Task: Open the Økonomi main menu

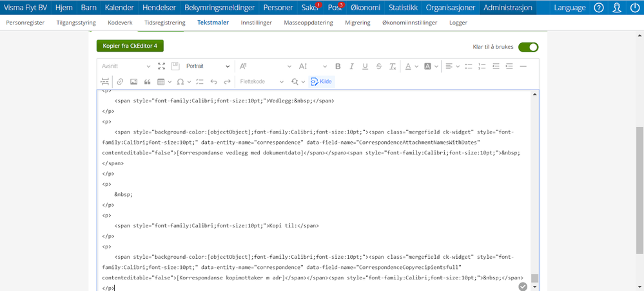Action: click(x=365, y=7)
